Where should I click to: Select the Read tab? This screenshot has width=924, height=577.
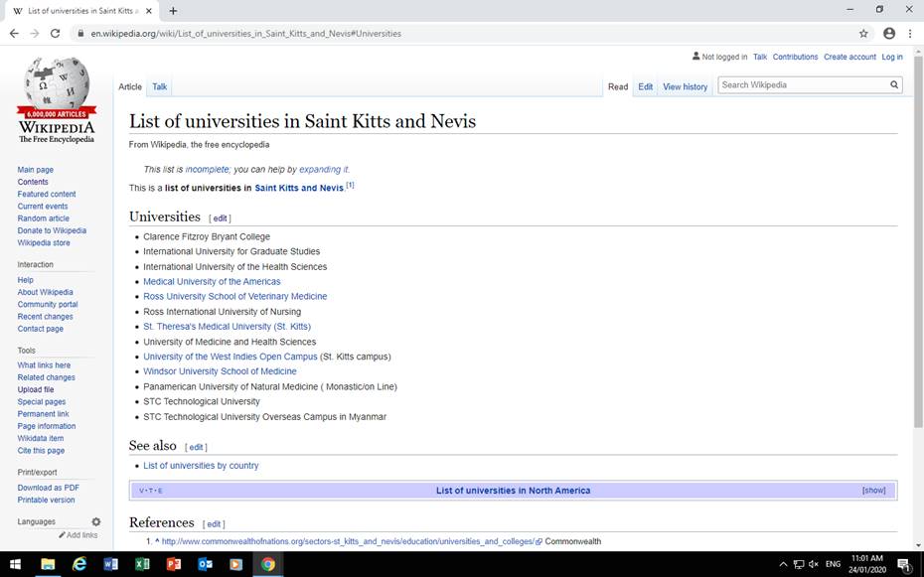[618, 86]
